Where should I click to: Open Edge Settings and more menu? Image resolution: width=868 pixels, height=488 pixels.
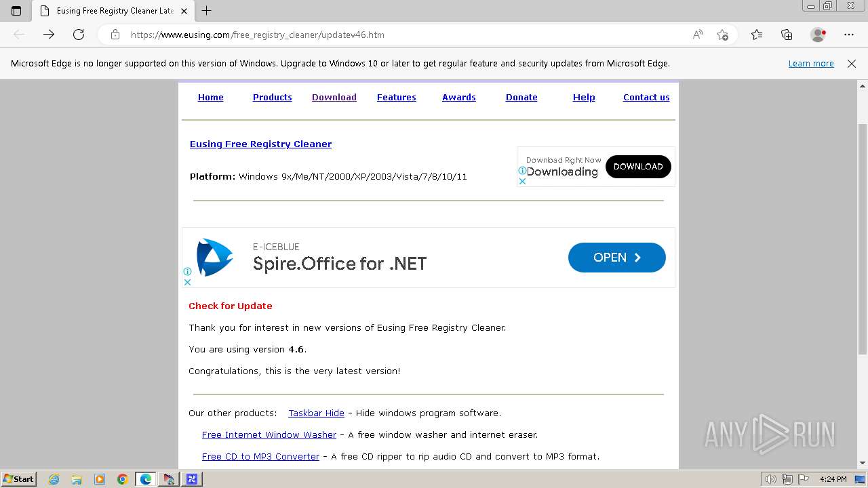[849, 35]
